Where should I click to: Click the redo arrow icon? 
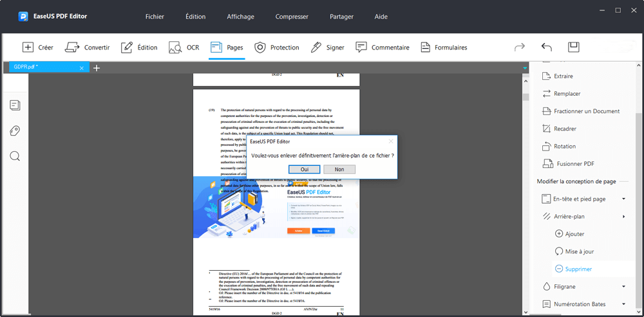tap(520, 47)
